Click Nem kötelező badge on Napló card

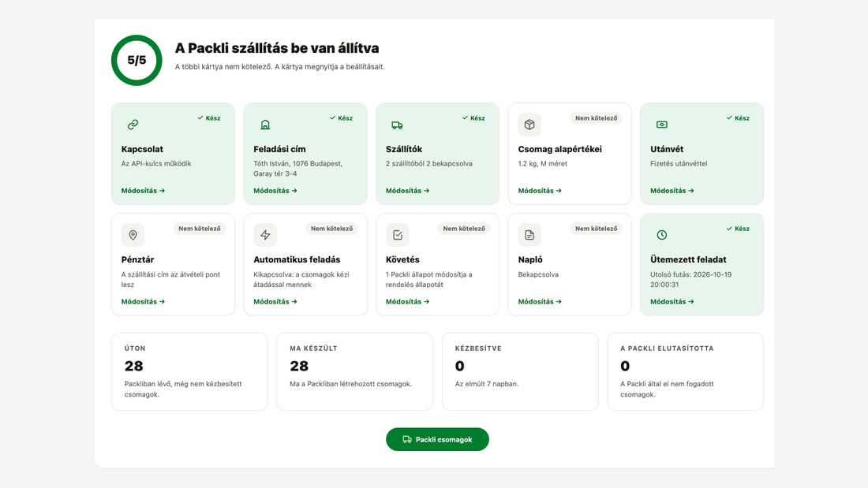(x=597, y=229)
